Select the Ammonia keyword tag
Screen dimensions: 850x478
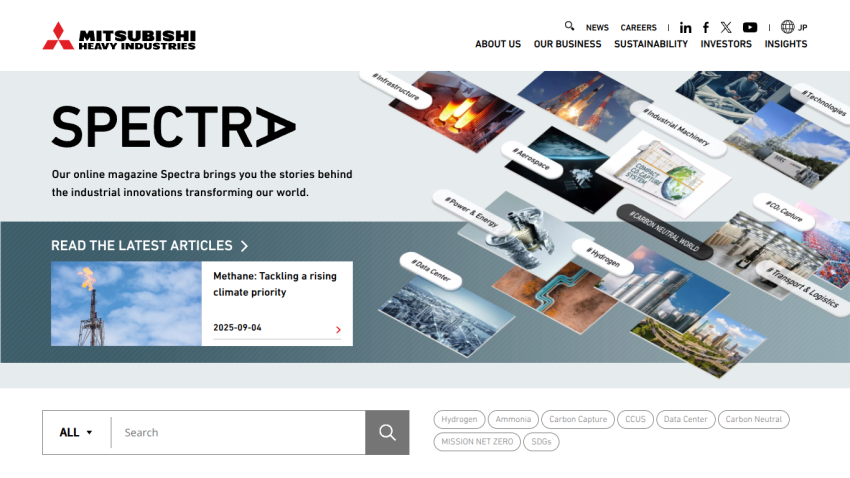513,419
